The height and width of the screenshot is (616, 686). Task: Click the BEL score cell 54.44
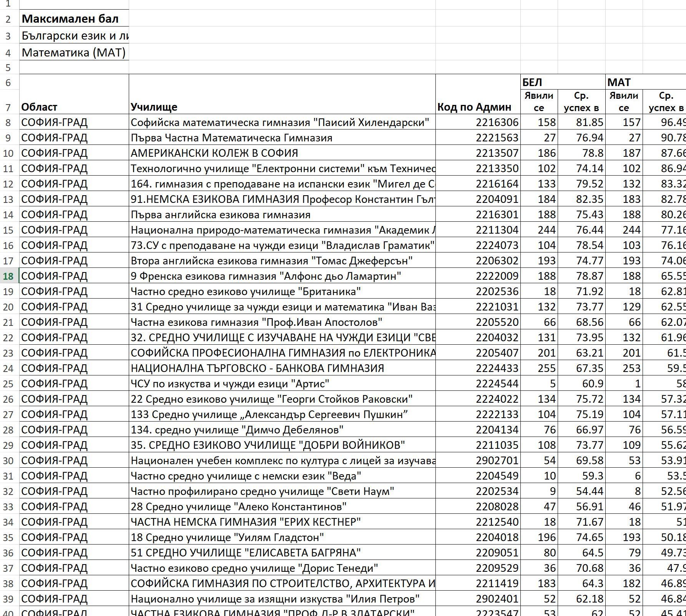click(581, 491)
